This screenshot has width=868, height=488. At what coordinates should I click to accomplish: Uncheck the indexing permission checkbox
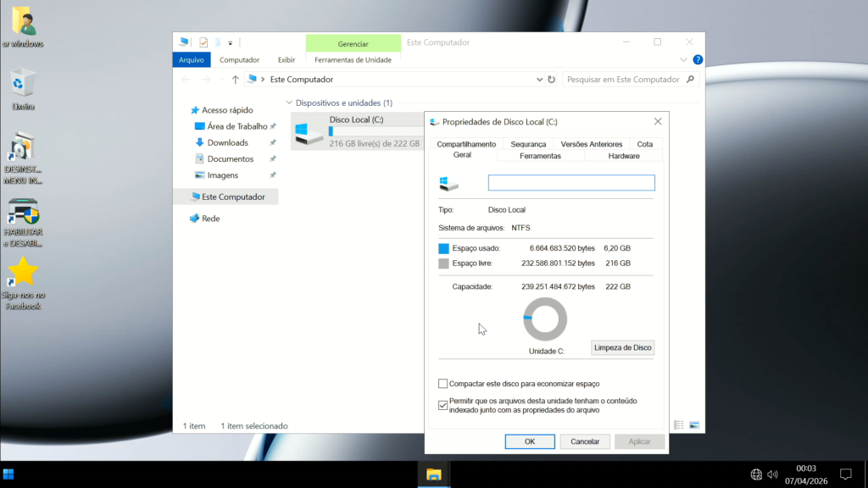tap(443, 405)
